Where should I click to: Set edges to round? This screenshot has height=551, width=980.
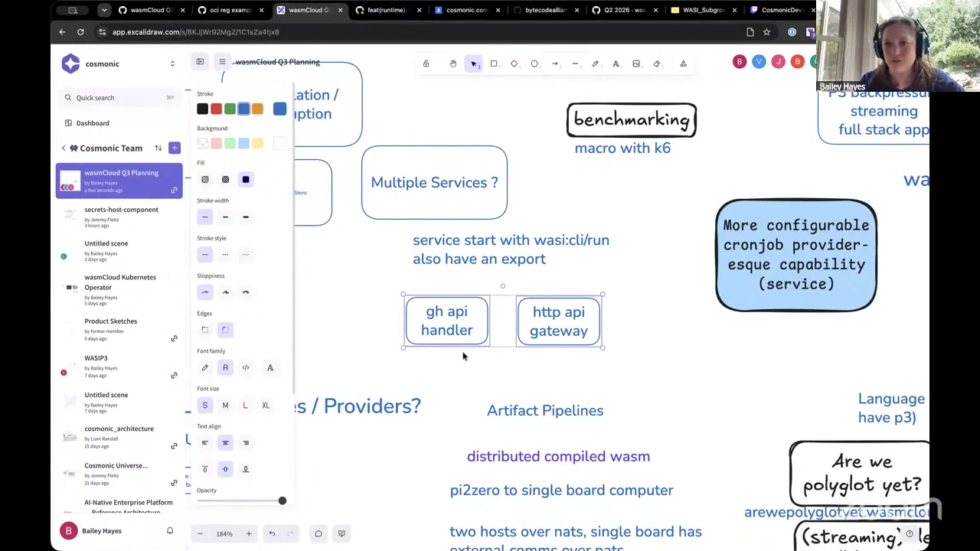(225, 330)
